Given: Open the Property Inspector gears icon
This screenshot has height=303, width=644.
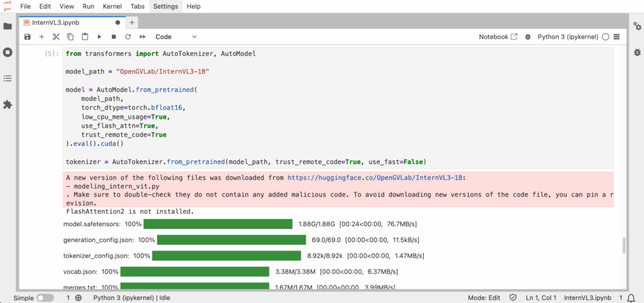Looking at the screenshot, I should 637,26.
